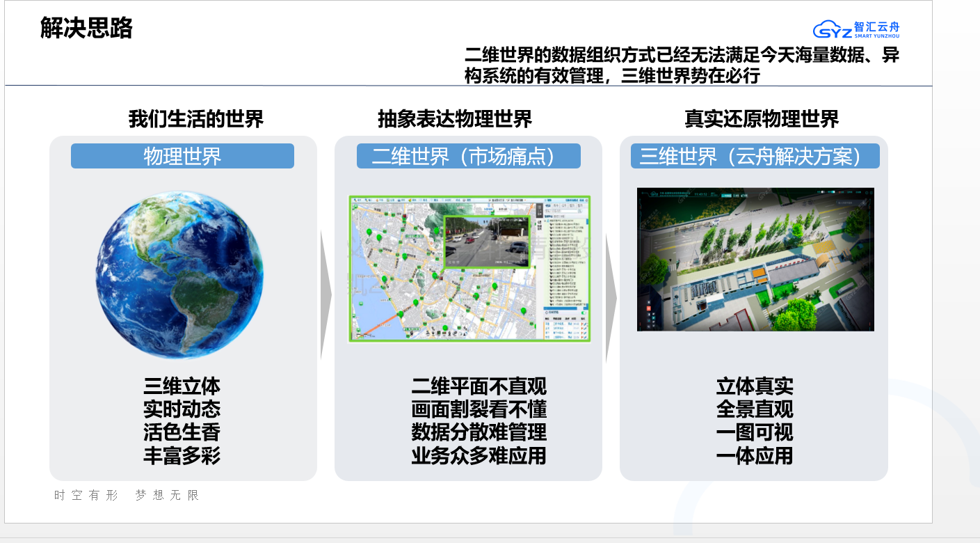Select the text 画面割裂看不懂

coord(479,409)
